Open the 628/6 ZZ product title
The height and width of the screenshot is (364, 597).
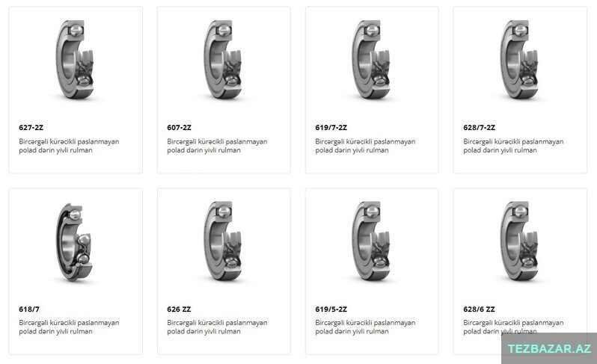(480, 309)
